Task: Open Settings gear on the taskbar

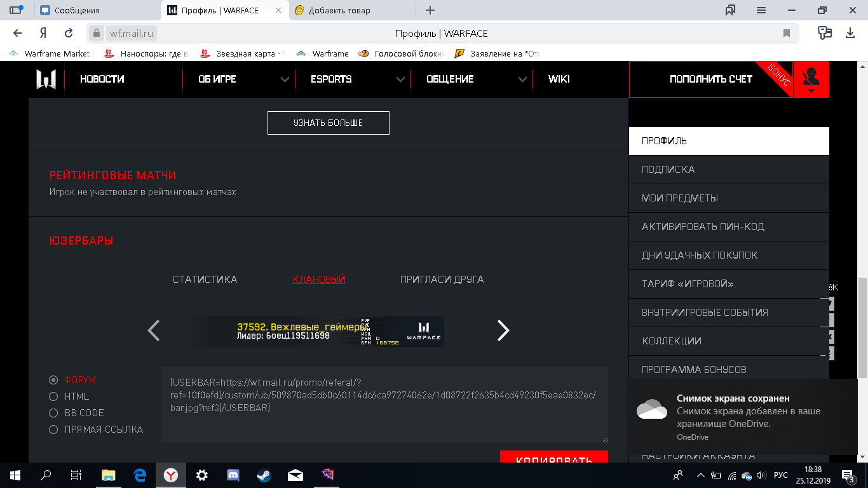Action: pos(201,475)
